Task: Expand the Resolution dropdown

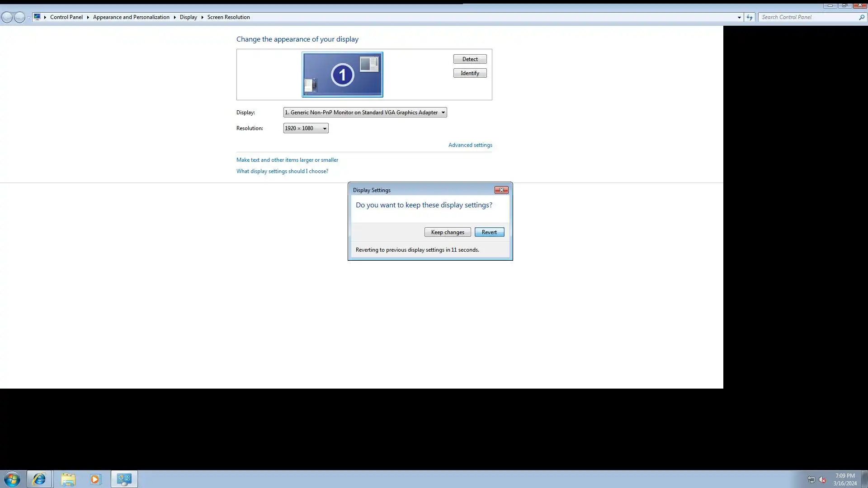Action: [x=306, y=128]
